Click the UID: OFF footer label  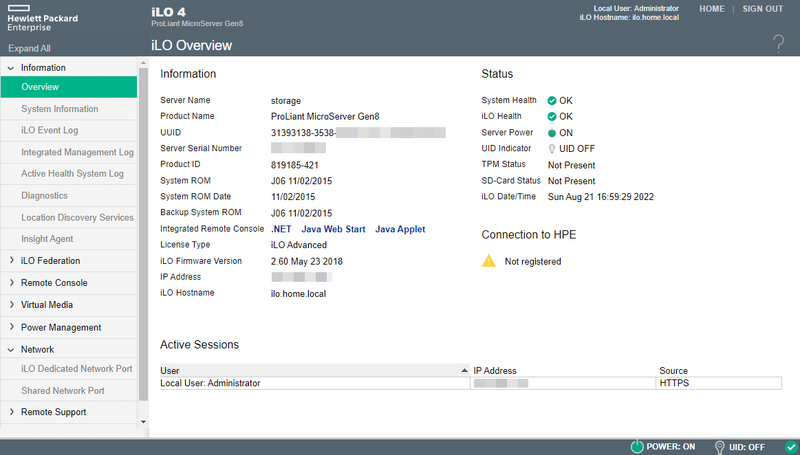tap(746, 447)
